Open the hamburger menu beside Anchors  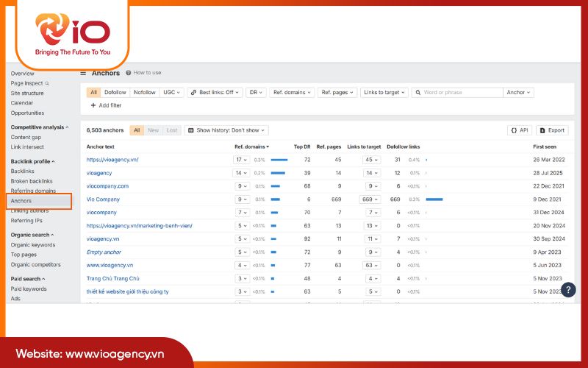(x=83, y=73)
